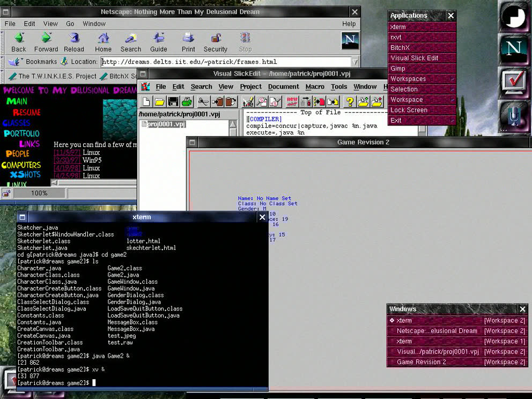
Task: Open The T.W.I.N.K.I.E.S. Project bookmark
Action: (53, 76)
